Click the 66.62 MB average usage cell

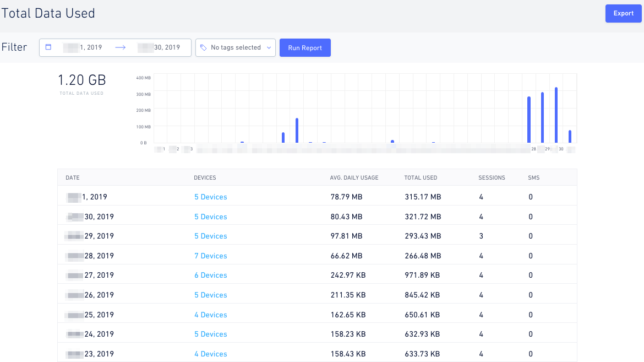347,256
